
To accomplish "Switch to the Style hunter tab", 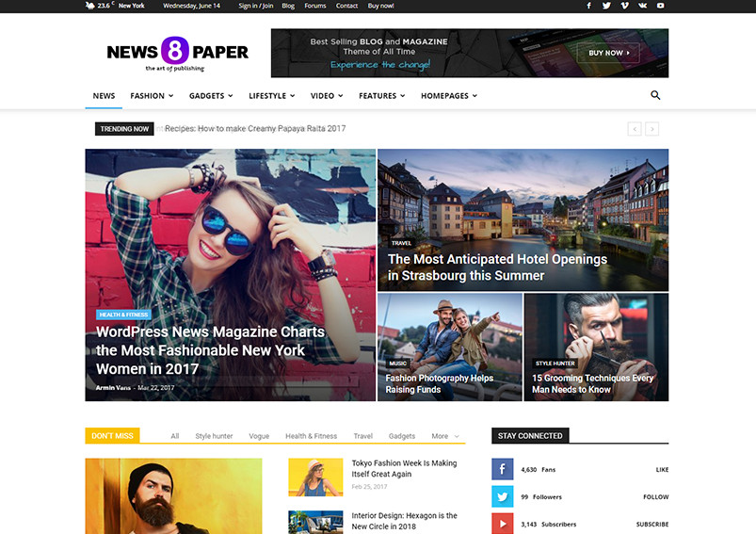I will pos(214,436).
